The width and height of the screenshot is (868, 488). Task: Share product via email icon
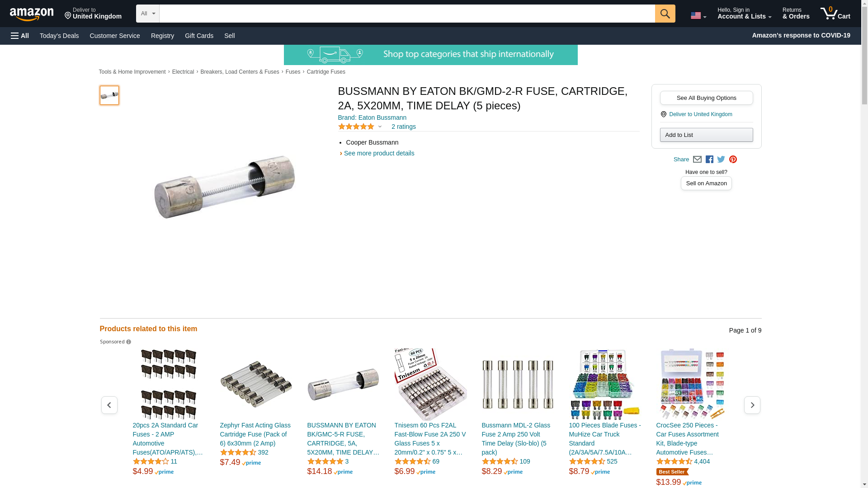[x=697, y=159]
